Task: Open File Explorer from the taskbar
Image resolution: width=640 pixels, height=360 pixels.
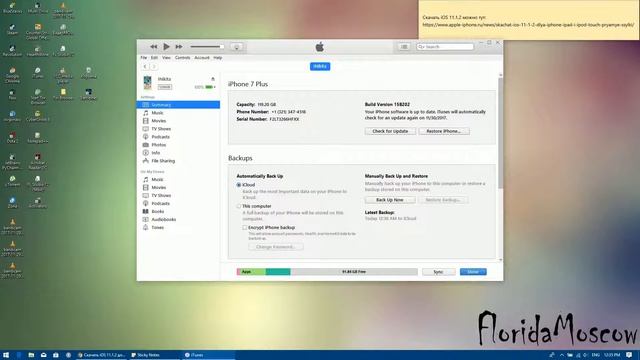Action: coord(31,355)
